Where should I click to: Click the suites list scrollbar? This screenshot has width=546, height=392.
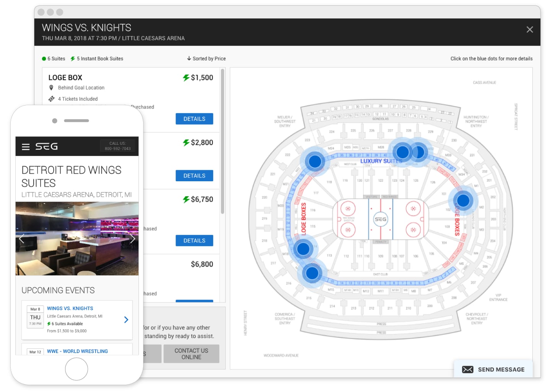pyautogui.click(x=222, y=142)
